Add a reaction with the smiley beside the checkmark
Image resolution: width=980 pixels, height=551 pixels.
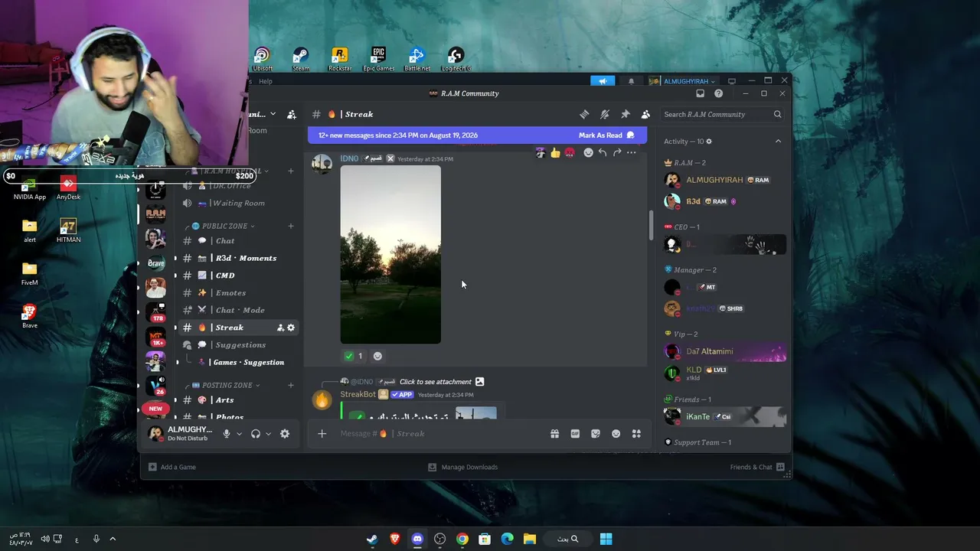tap(377, 356)
